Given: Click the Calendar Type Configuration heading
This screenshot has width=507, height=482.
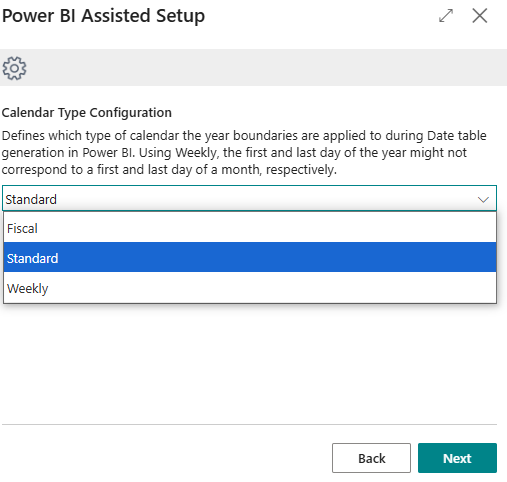Looking at the screenshot, I should pyautogui.click(x=87, y=113).
